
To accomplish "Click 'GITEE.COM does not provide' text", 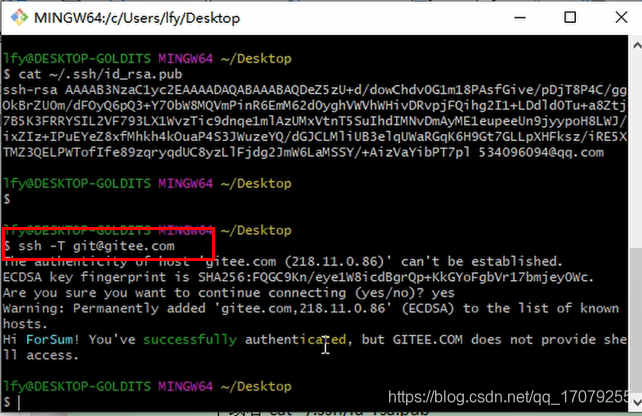I will point(494,339).
